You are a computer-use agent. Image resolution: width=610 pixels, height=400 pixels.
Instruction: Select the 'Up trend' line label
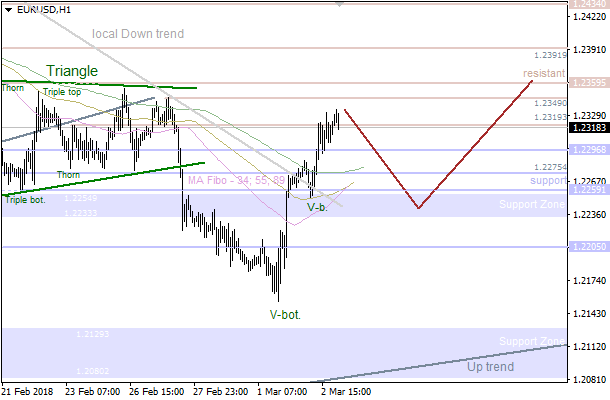pos(491,367)
